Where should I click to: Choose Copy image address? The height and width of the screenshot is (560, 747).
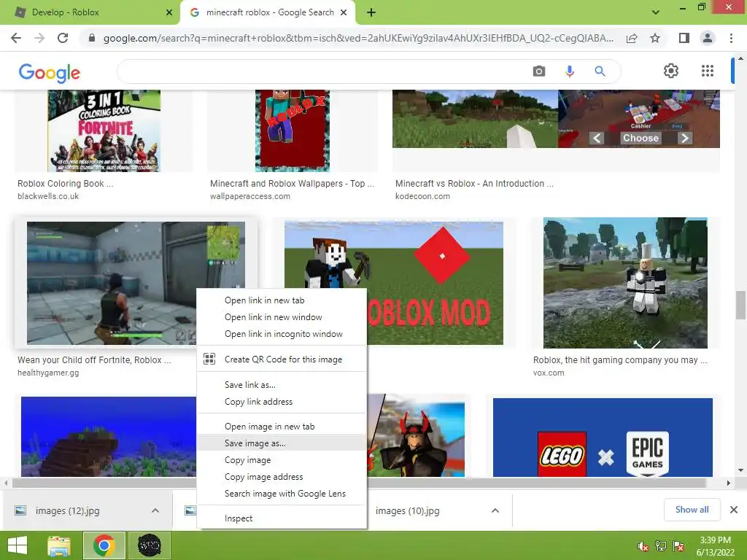pos(282,477)
